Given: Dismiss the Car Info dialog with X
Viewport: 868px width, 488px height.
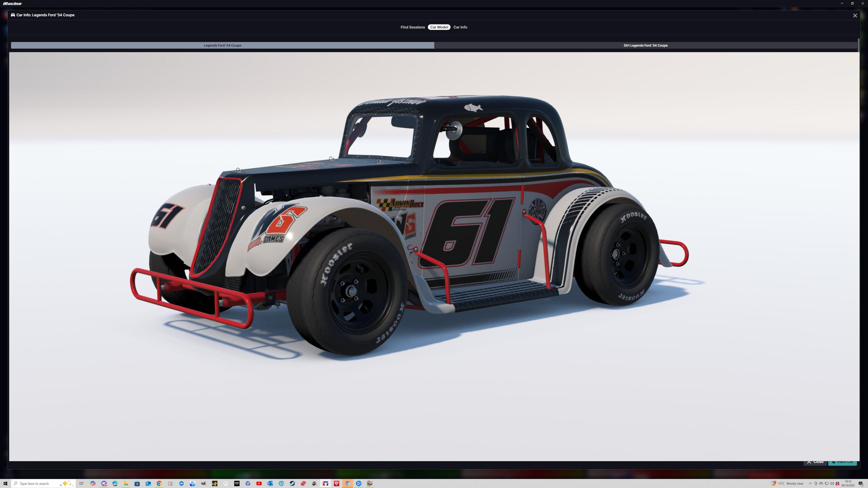Looking at the screenshot, I should pyautogui.click(x=855, y=16).
